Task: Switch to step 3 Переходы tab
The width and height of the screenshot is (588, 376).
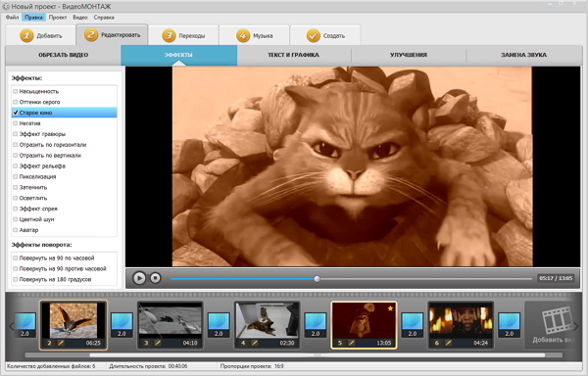Action: (183, 36)
